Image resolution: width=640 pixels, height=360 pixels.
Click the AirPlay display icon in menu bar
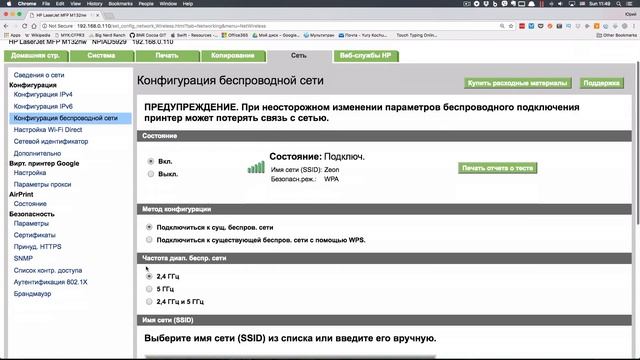coord(571,4)
